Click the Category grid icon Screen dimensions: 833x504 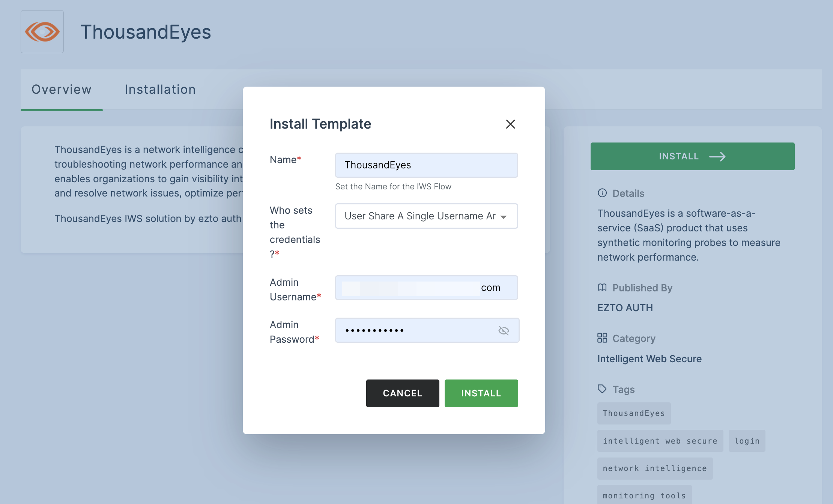(602, 338)
